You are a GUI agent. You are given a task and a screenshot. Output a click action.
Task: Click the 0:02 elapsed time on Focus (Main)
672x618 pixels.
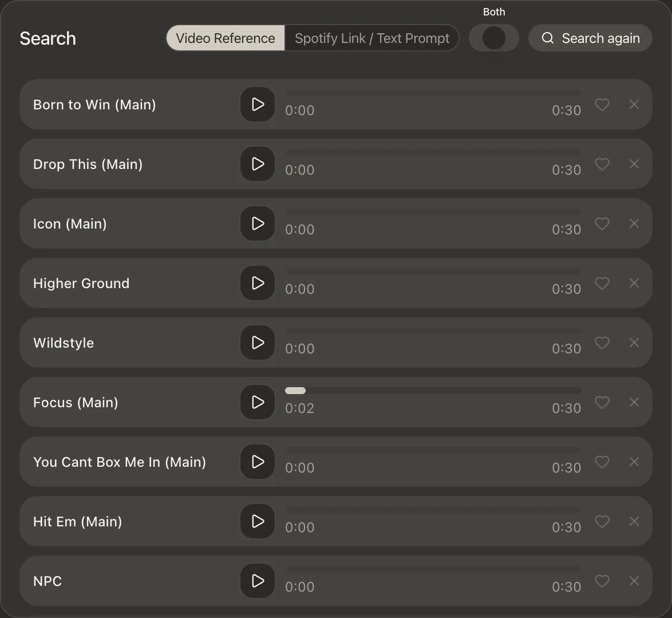click(x=299, y=408)
